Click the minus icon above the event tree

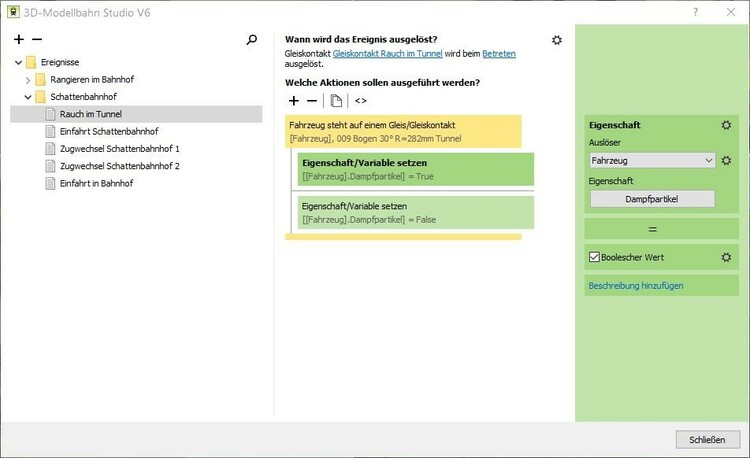click(x=37, y=40)
